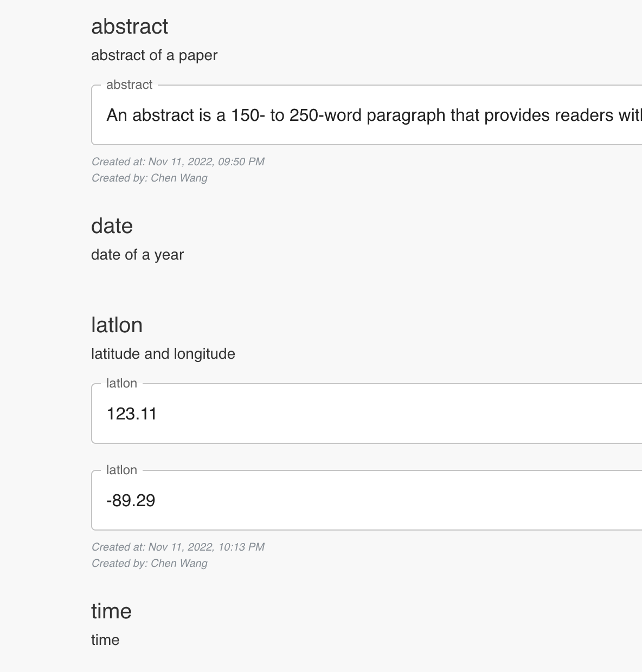Screen dimensions: 642x672
Task: Click the 'Created at: Nov 11, 2022, 10:13 PM' text
Action: point(178,547)
